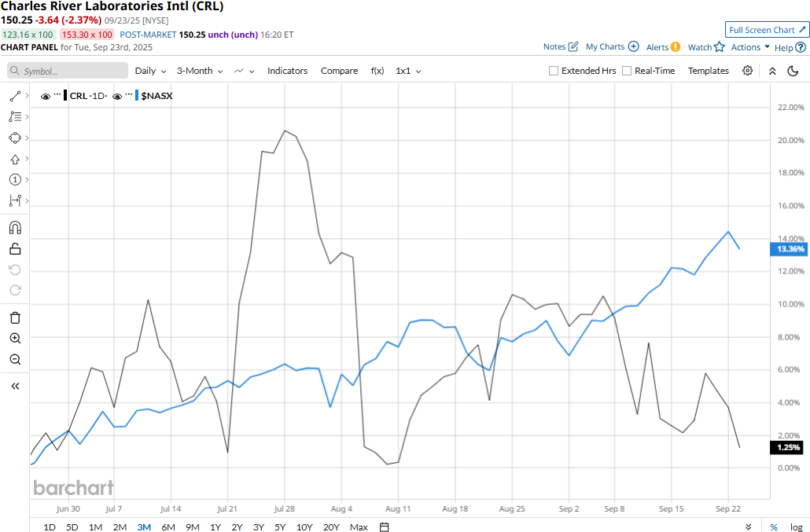
Task: Pick the numbered annotation tool
Action: point(15,180)
